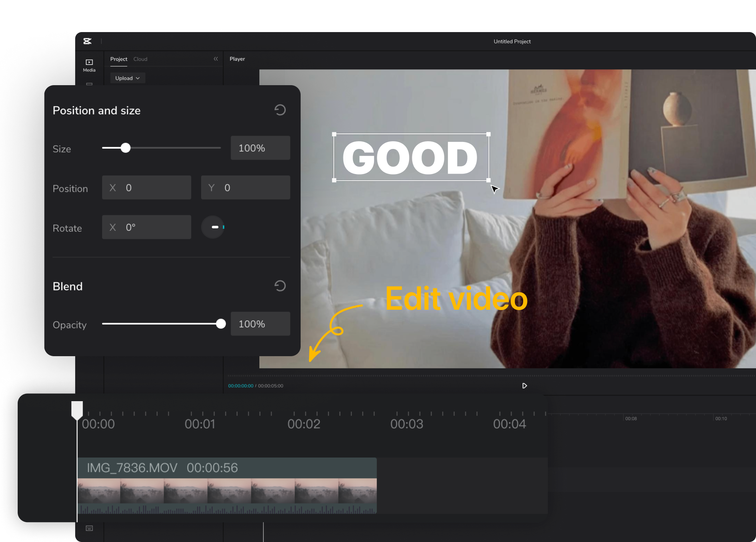Open the Upload dropdown menu
This screenshot has width=756, height=542.
[x=127, y=78]
